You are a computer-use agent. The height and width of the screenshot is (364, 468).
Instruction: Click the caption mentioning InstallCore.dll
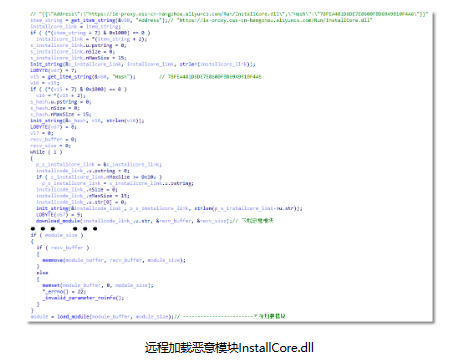tap(229, 348)
